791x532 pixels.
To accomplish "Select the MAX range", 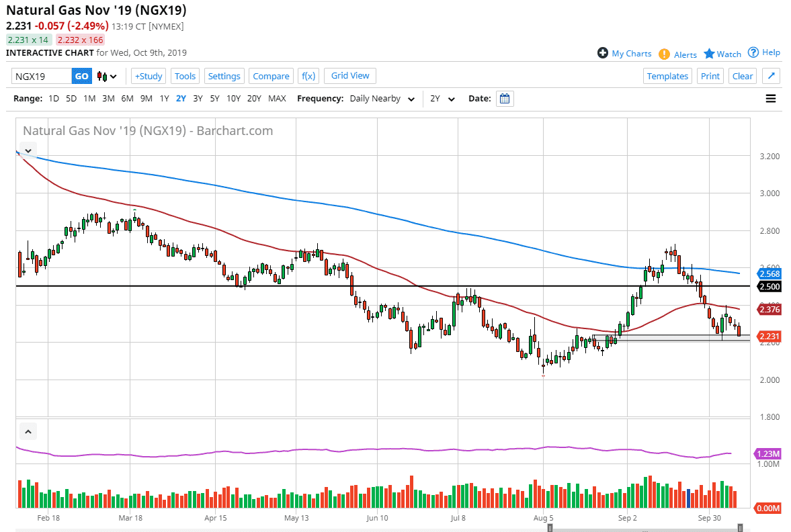I will click(277, 98).
